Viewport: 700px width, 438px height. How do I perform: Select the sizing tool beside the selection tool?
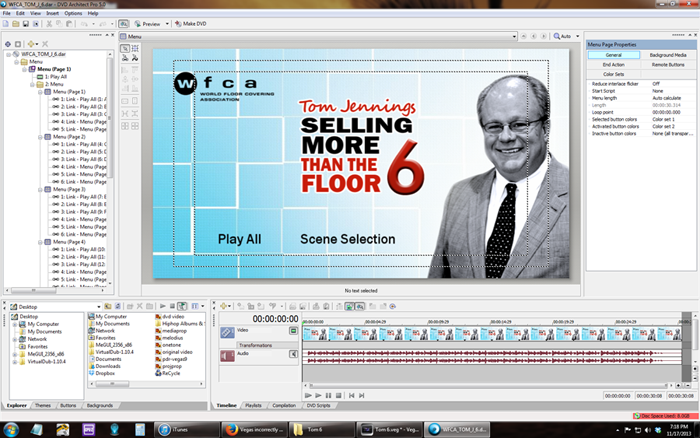tap(135, 48)
